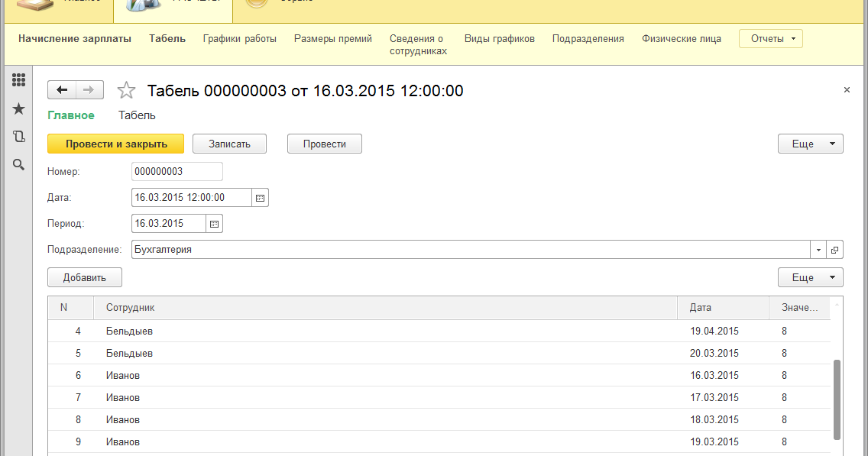The width and height of the screenshot is (868, 456).
Task: Open Отчеты dropdown menu
Action: (x=770, y=39)
